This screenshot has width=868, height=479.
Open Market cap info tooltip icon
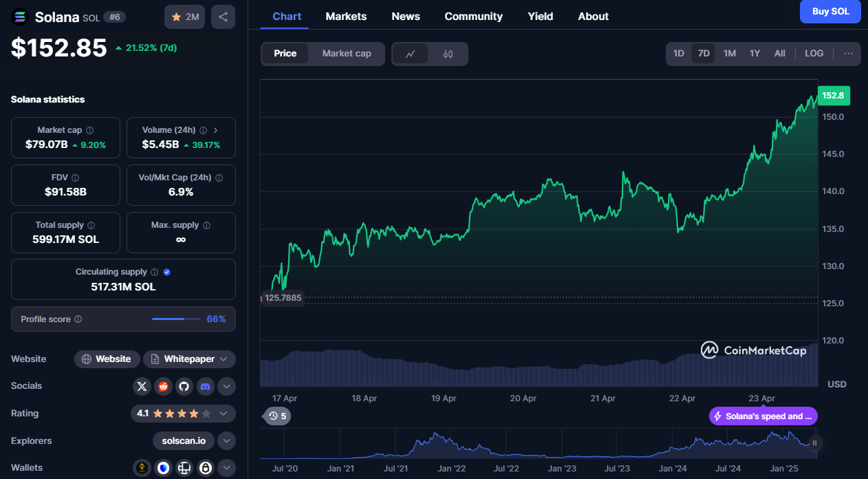90,130
